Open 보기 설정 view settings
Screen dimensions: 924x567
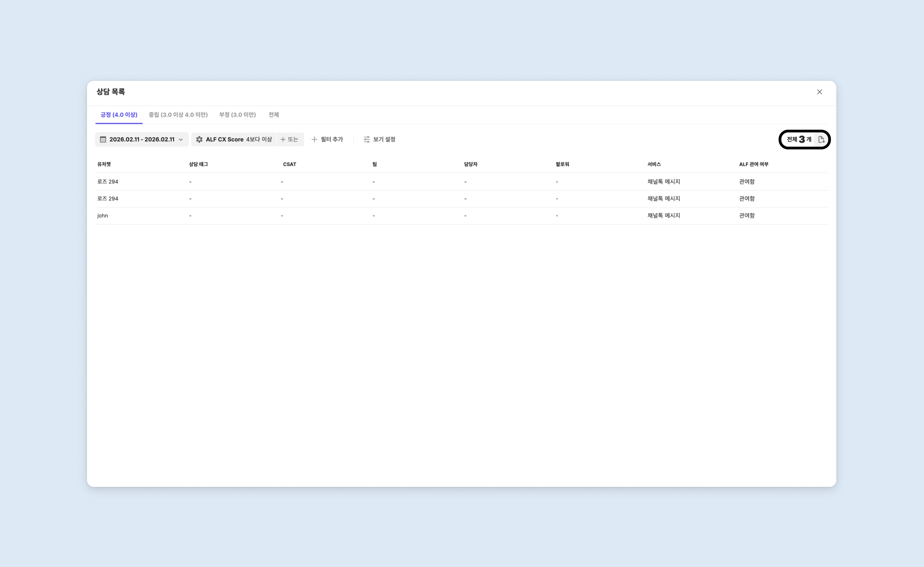click(x=384, y=140)
